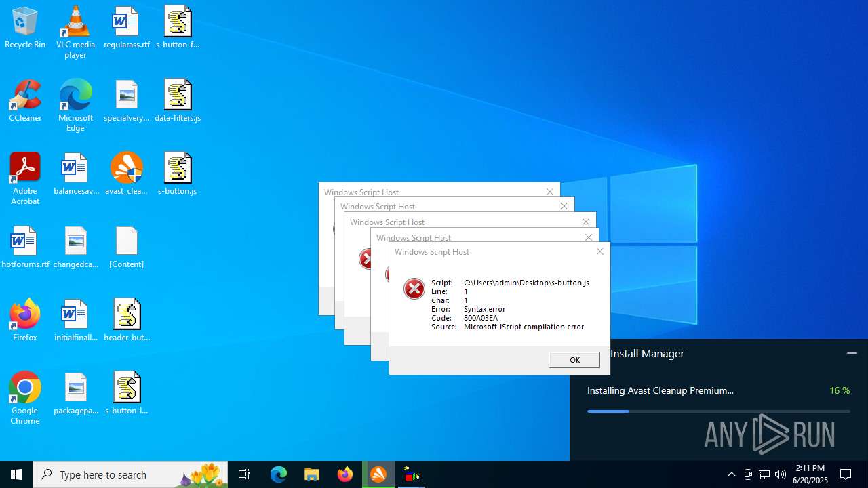Open Microsoft Edge from the taskbar

point(279,474)
